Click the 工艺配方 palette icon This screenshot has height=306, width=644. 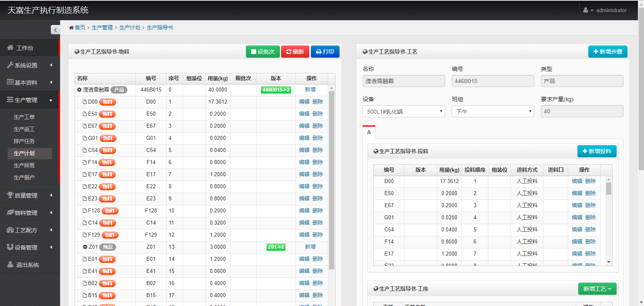click(10, 230)
